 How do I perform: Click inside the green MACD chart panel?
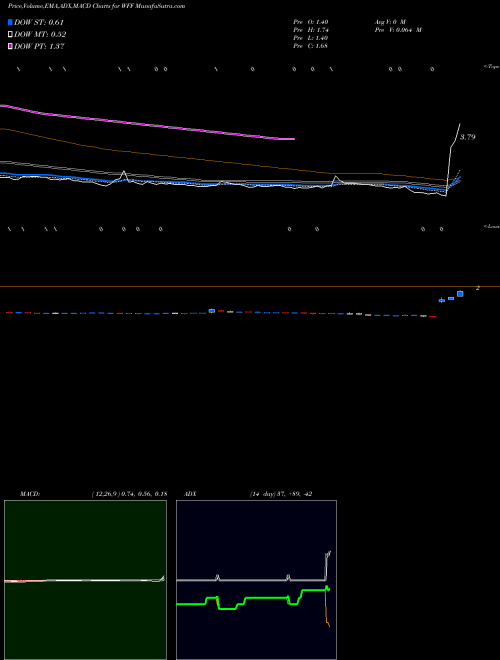(85, 580)
